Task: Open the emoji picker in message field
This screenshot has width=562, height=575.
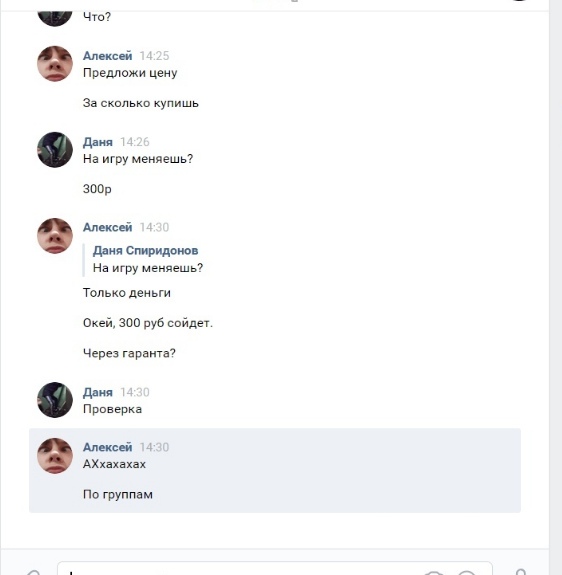Action: click(x=467, y=572)
